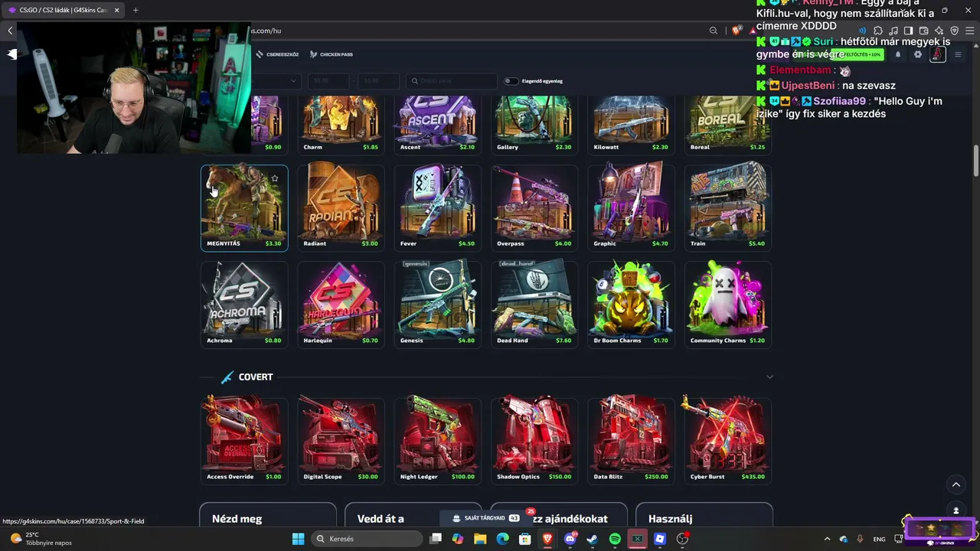980x551 pixels.
Task: Open Spotify from the taskbar
Action: click(615, 539)
